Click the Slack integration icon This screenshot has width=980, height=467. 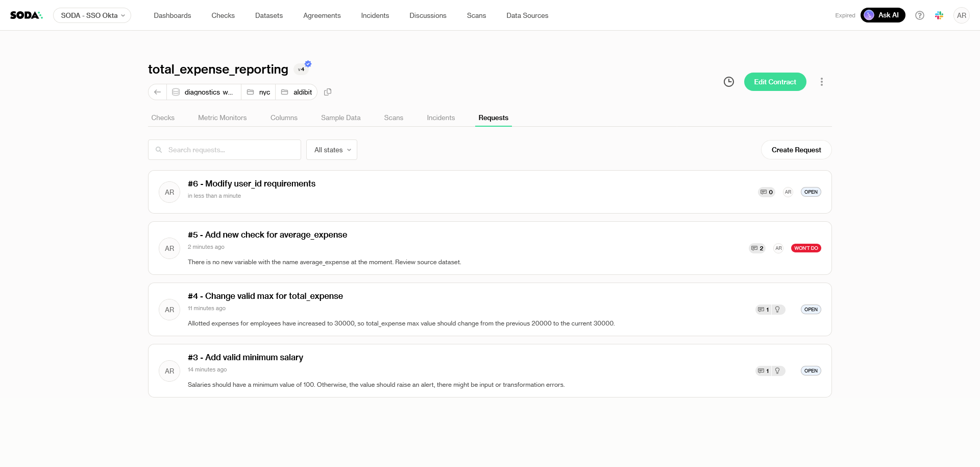point(939,15)
